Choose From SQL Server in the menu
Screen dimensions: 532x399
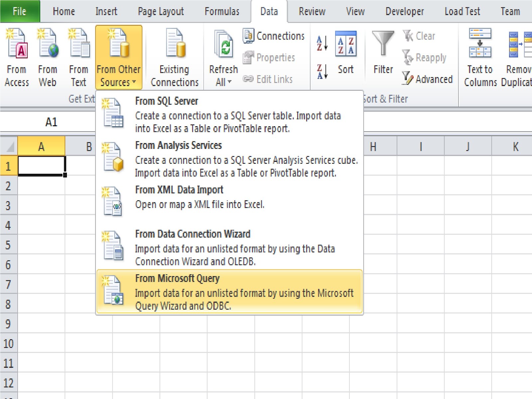pos(167,101)
